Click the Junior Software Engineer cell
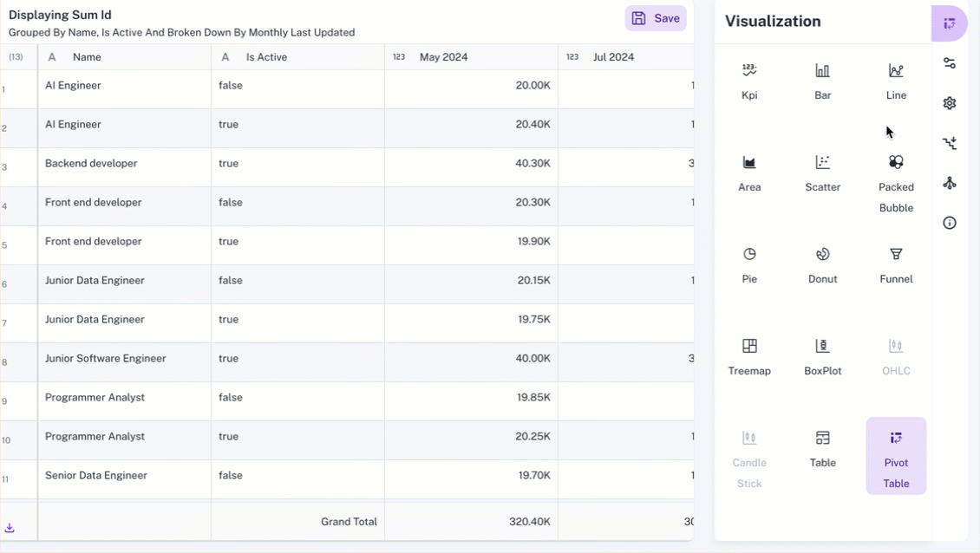Image resolution: width=980 pixels, height=553 pixels. coord(124,361)
